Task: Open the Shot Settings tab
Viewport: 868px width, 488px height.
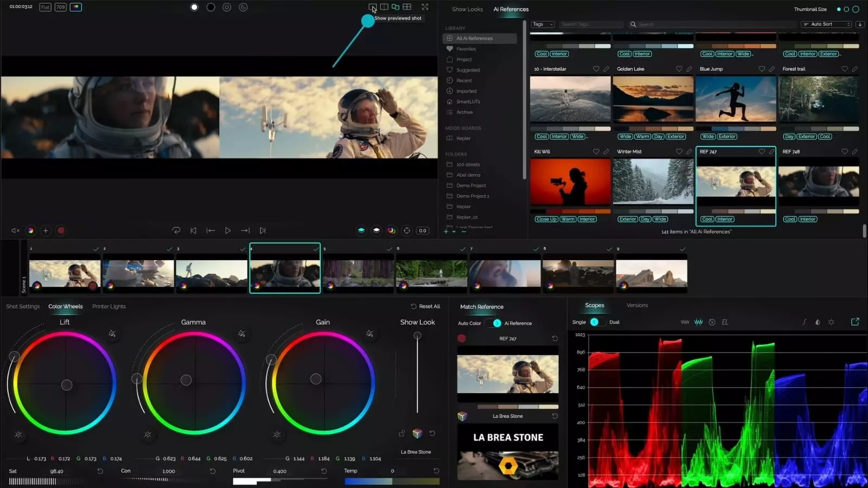Action: (x=23, y=306)
